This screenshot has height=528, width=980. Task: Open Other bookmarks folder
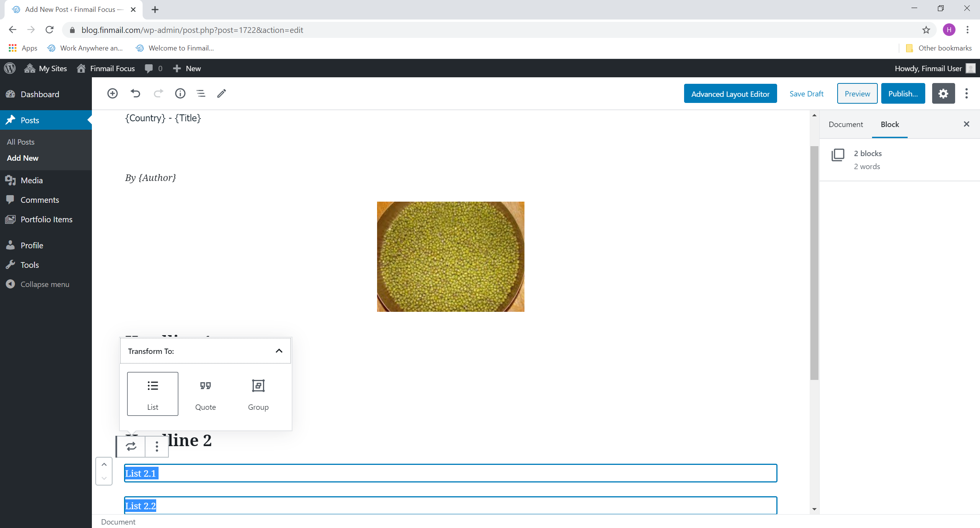tap(939, 48)
